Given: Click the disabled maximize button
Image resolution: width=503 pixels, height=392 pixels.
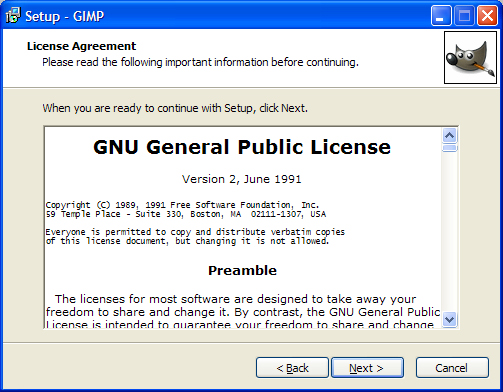Looking at the screenshot, I should coord(464,16).
